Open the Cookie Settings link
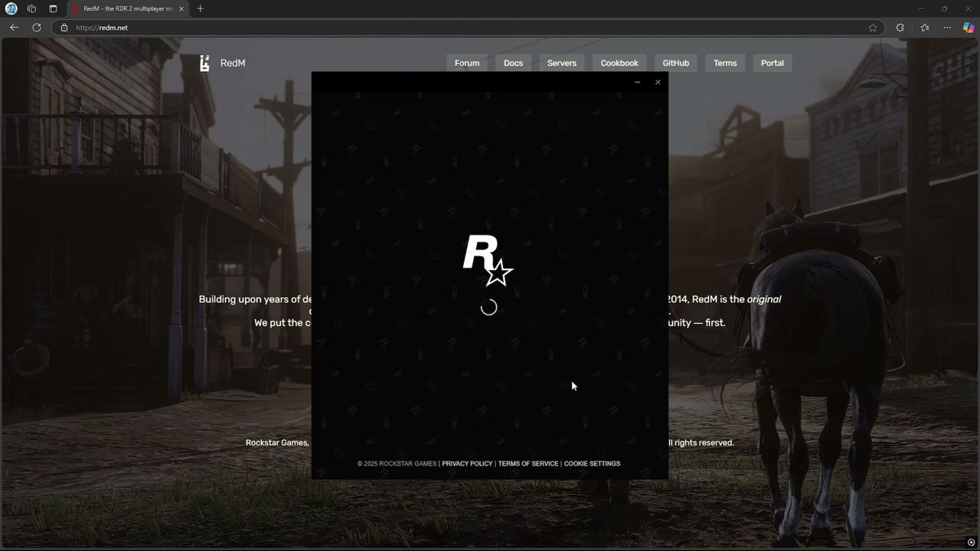This screenshot has width=980, height=551. point(592,464)
